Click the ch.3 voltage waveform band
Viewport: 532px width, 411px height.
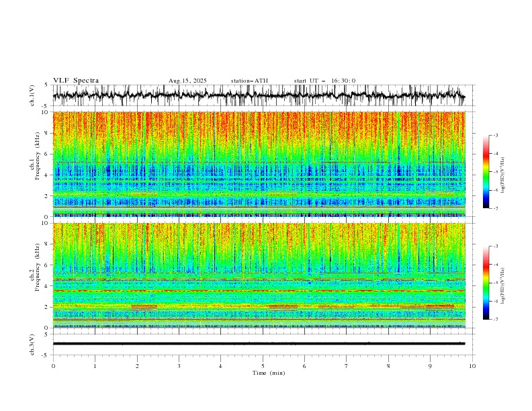click(259, 344)
